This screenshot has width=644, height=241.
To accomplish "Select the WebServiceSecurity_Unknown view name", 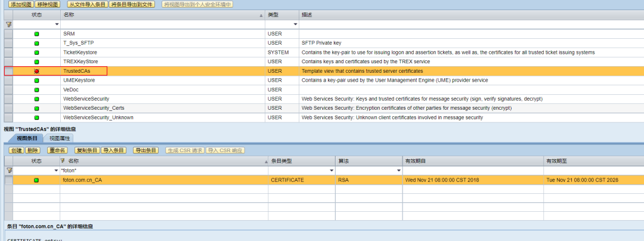I will coord(98,118).
